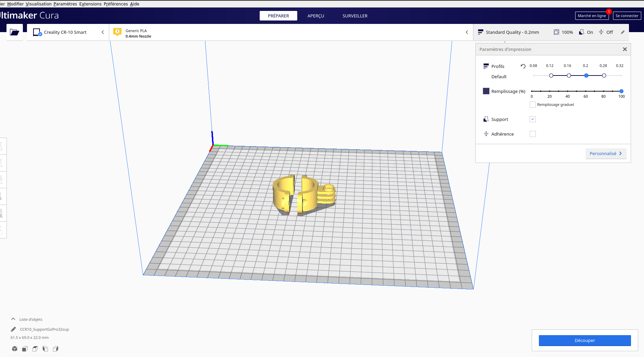Viewport: 644px width, 357px height.
Task: Switch to right side view cube icon
Action: pos(56,349)
